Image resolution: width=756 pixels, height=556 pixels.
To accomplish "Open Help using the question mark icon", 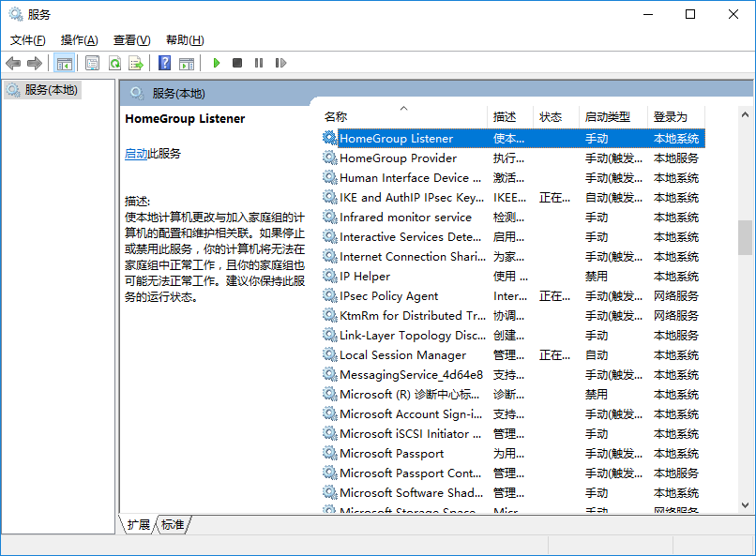I will tap(164, 63).
